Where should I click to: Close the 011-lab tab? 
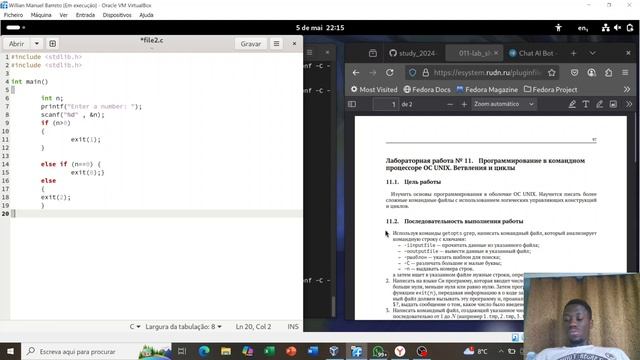click(496, 53)
